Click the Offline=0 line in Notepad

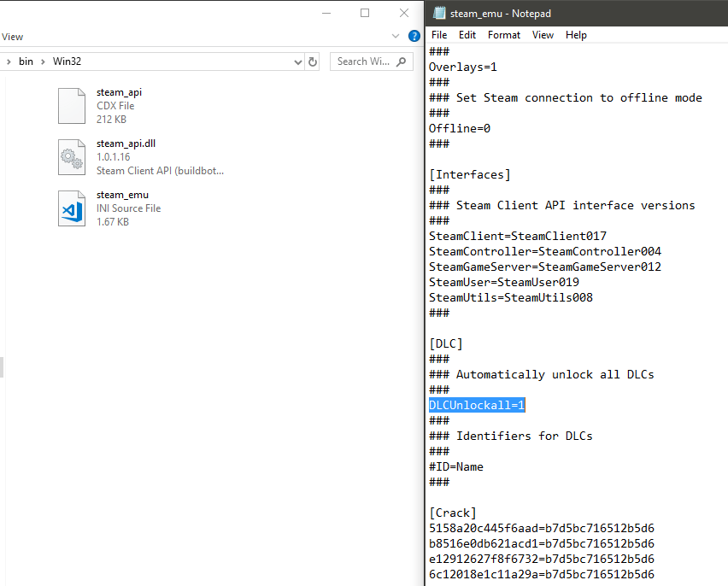tap(460, 129)
